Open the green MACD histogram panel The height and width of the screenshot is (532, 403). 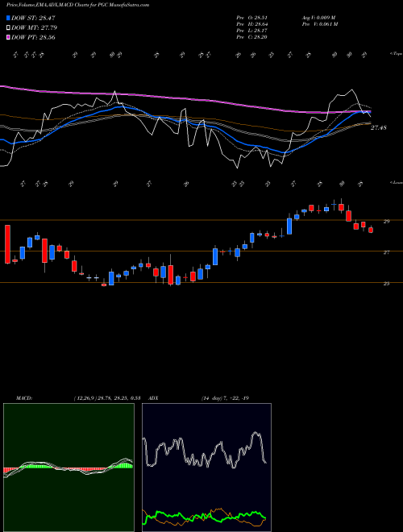[69, 468]
